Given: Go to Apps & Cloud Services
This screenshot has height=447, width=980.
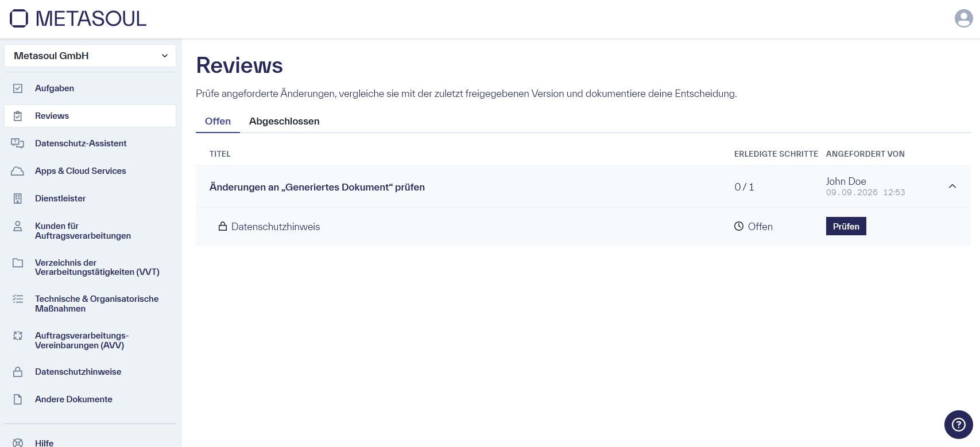Looking at the screenshot, I should (90, 171).
